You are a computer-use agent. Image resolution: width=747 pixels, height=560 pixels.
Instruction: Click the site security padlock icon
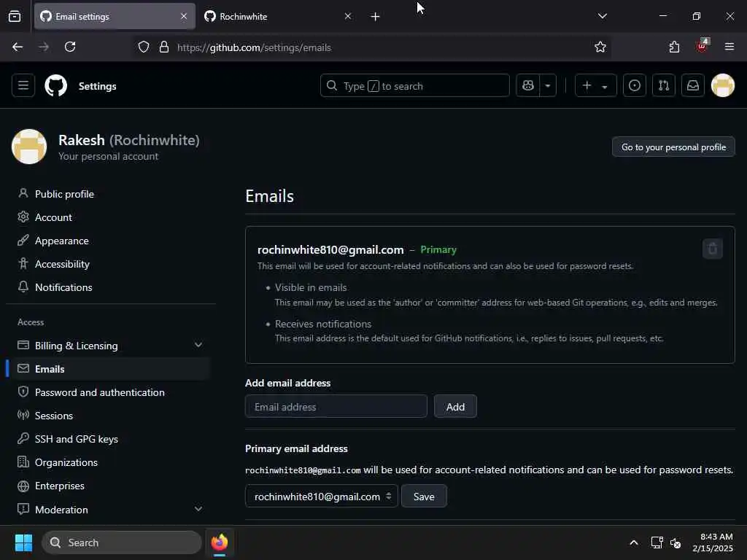point(164,47)
